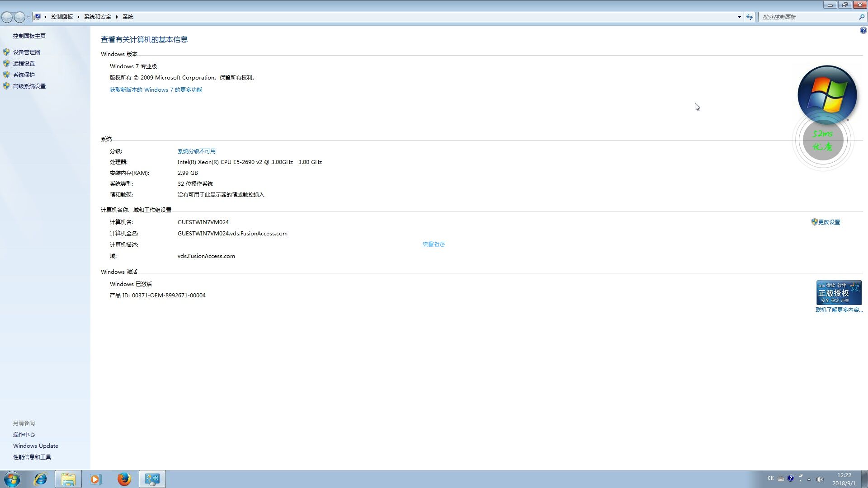Click the shield icon beside 高级系统设置
The width and height of the screenshot is (868, 488).
coord(6,86)
